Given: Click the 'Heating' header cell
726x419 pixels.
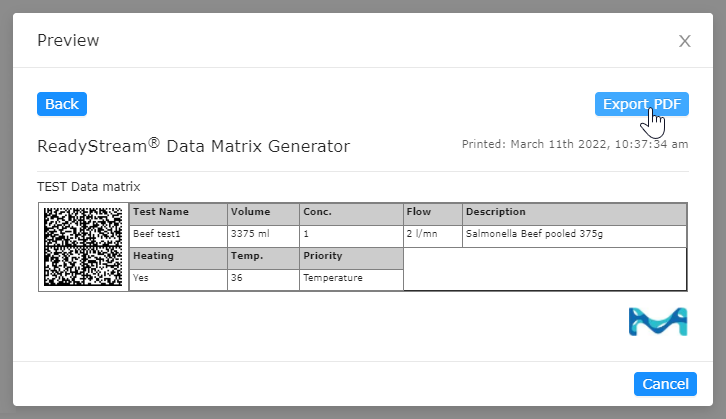Looking at the screenshot, I should (x=178, y=258).
